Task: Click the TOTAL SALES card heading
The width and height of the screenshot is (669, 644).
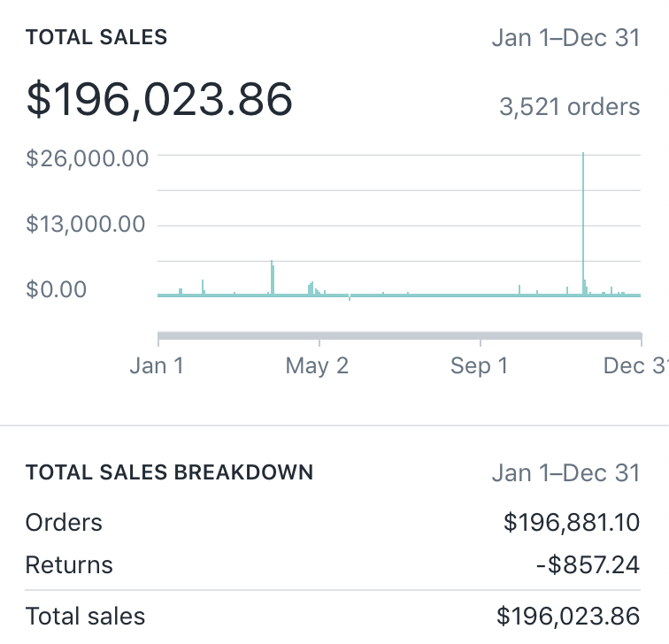Action: 96,37
